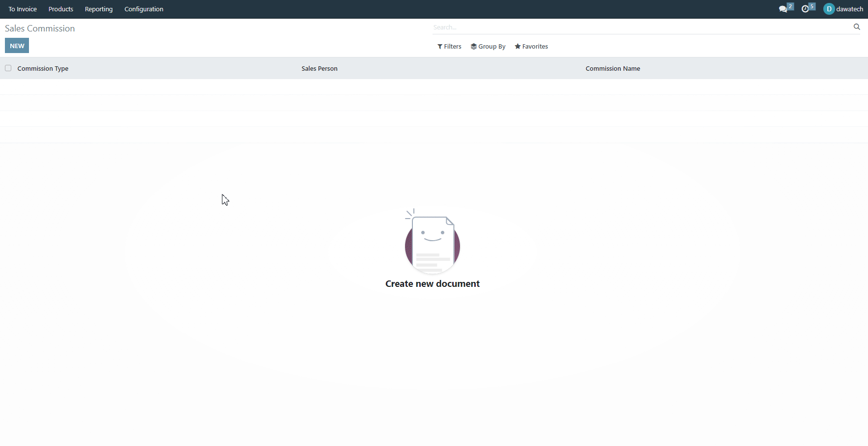Sort by Commission Type column
Screen dimensions: 868x446
click(x=43, y=68)
